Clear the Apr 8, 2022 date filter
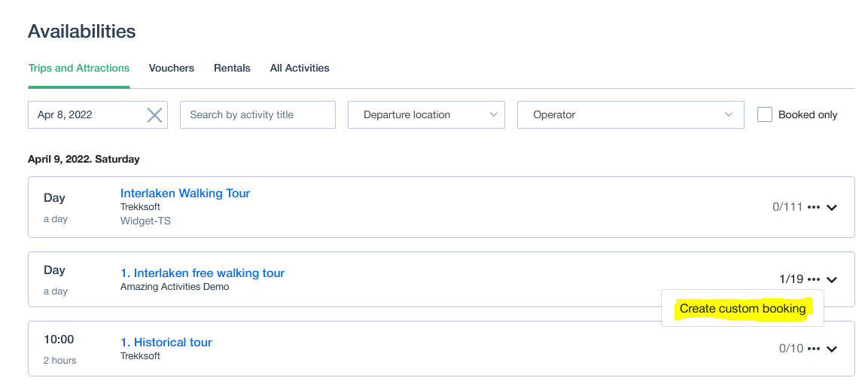This screenshot has height=384, width=868. pyautogui.click(x=154, y=115)
